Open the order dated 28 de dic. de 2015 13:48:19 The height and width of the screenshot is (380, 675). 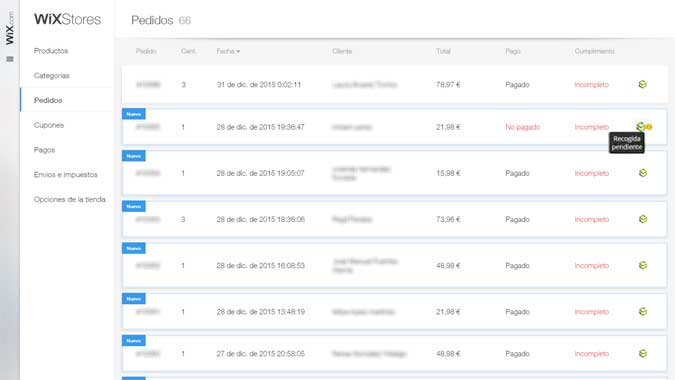click(394, 311)
